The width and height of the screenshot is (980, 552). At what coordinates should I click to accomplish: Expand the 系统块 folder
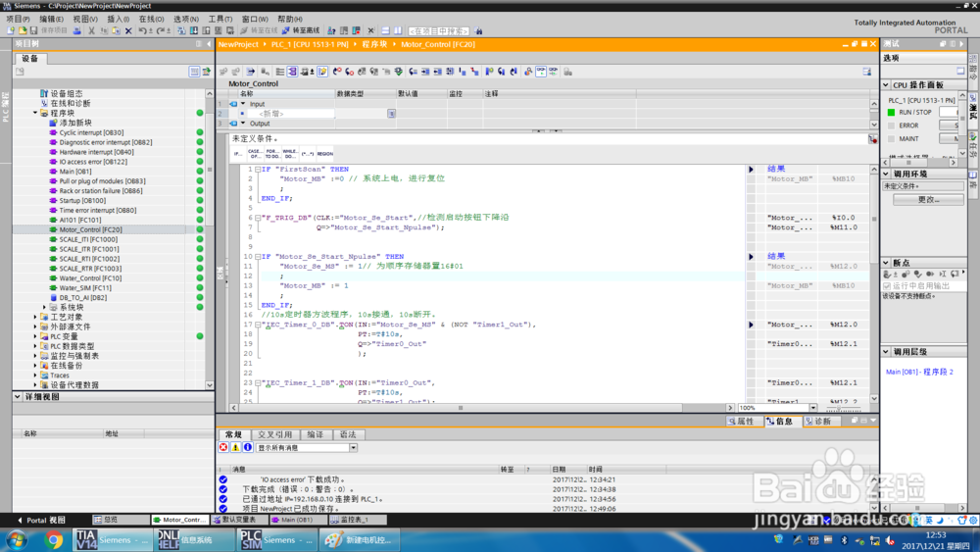tap(44, 307)
